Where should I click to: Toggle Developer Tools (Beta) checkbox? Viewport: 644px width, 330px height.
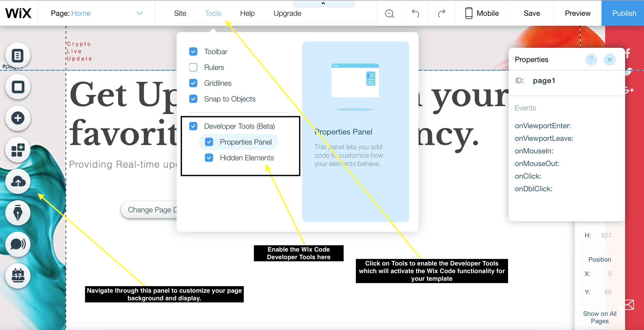[x=193, y=126]
